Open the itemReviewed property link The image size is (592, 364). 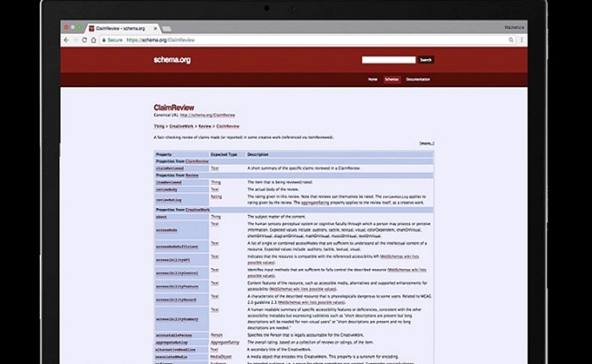coord(169,182)
